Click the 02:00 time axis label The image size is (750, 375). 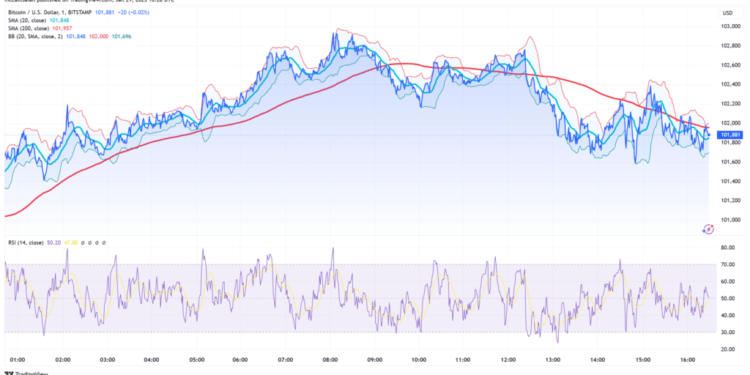(63, 359)
